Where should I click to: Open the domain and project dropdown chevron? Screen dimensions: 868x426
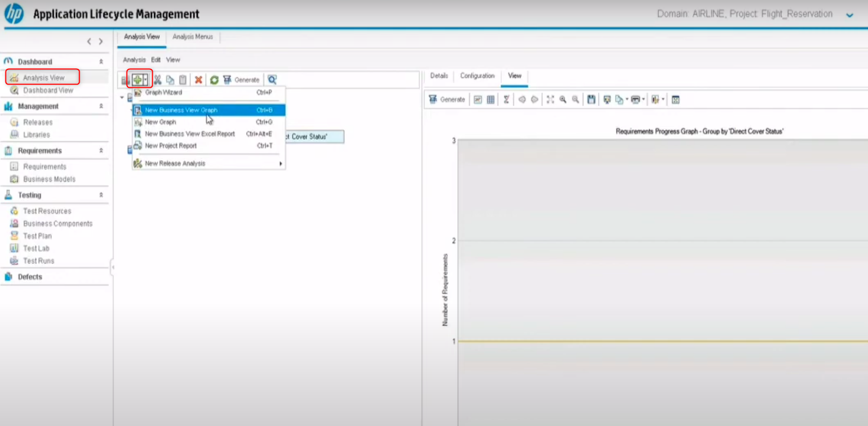[849, 15]
